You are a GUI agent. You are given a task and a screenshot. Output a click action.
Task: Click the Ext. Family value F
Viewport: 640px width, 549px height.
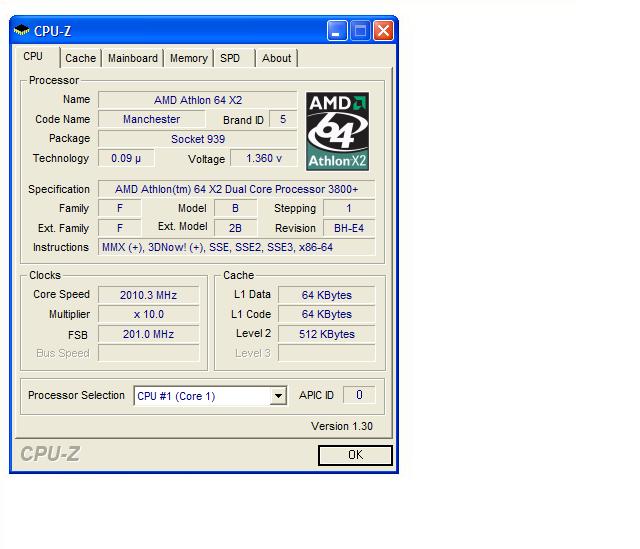tap(120, 228)
